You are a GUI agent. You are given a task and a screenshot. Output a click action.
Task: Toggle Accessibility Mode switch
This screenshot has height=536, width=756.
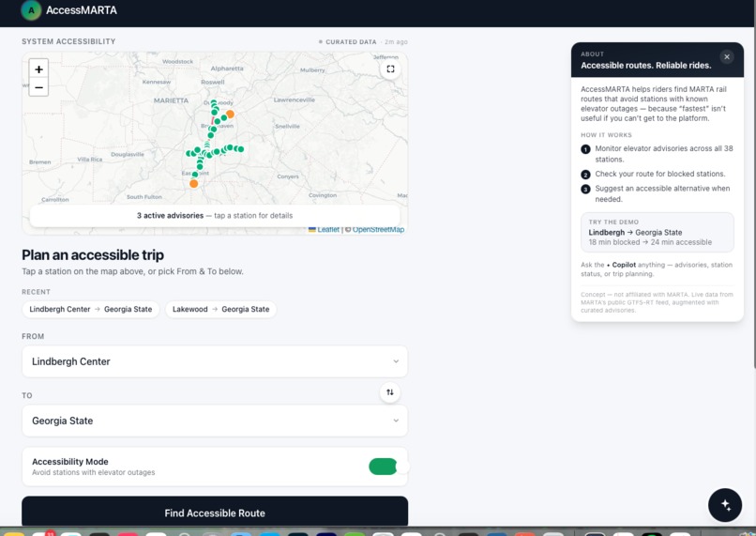click(388, 467)
